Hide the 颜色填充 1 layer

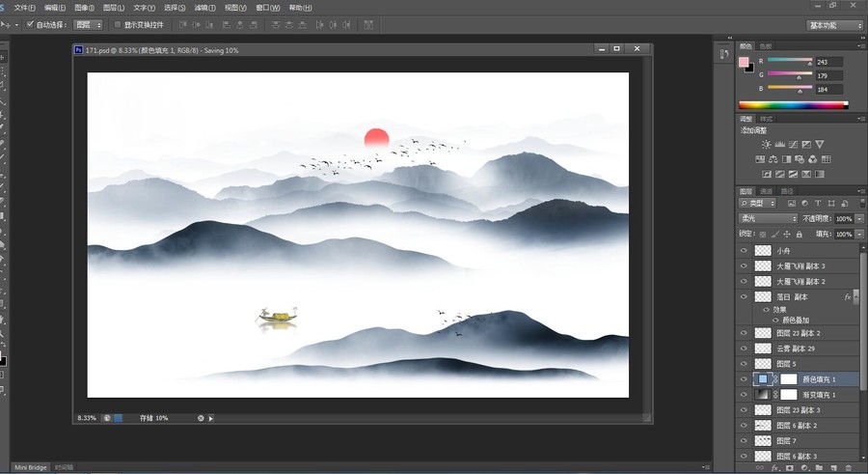[744, 379]
